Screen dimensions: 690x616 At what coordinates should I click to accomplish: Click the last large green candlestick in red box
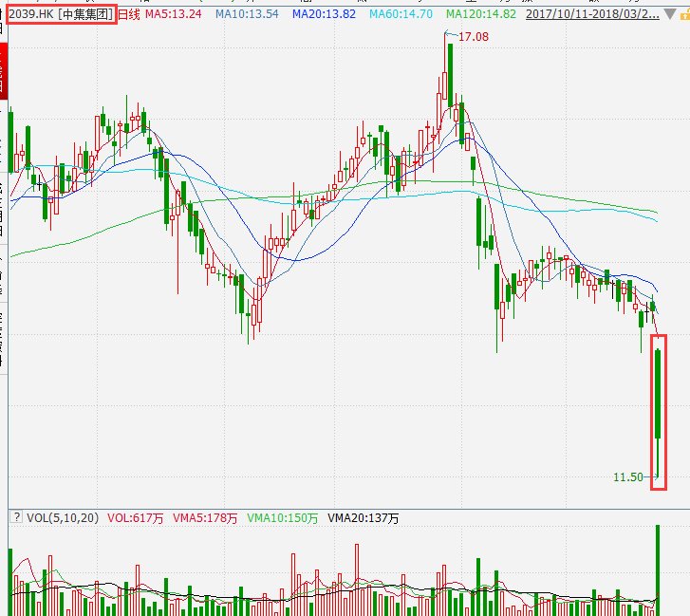tap(657, 394)
